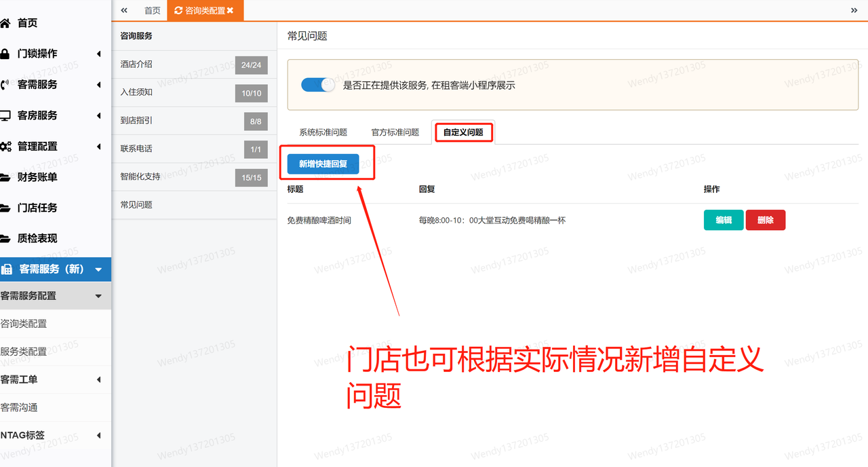The height and width of the screenshot is (467, 868).
Task: Click the « sidebar collapse arrow
Action: pos(123,10)
